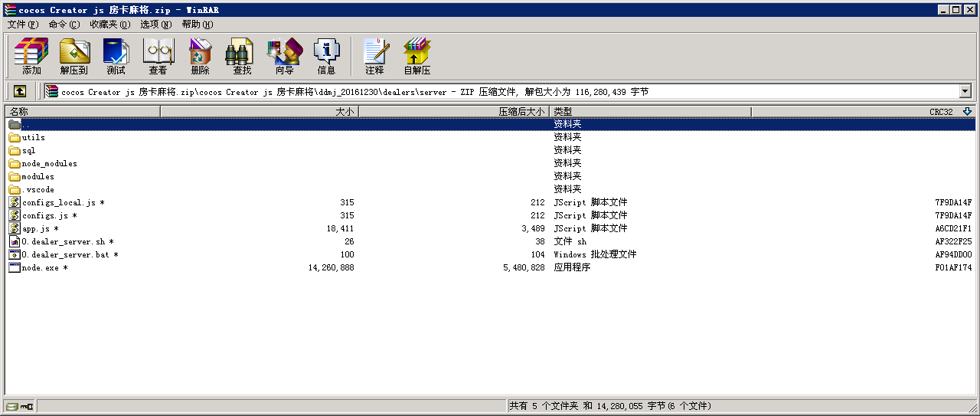The image size is (980, 416).
Task: Open the View (查看) toolbar icon
Action: (x=158, y=57)
